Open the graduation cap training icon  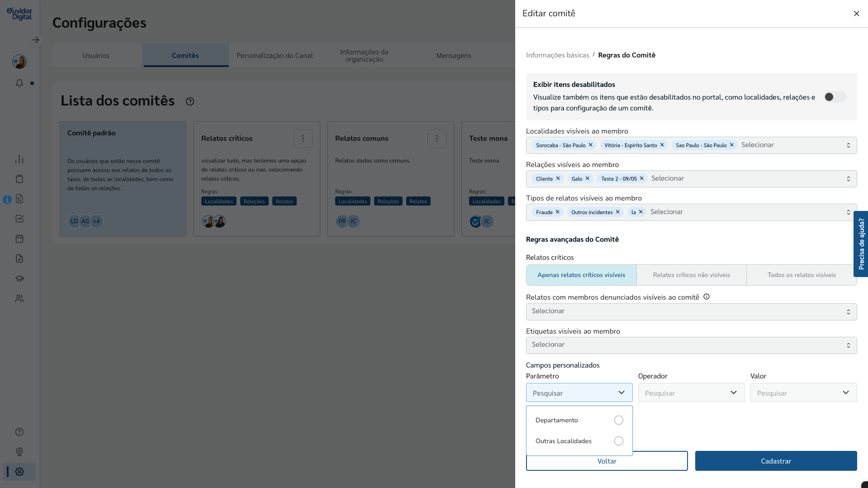(x=19, y=278)
